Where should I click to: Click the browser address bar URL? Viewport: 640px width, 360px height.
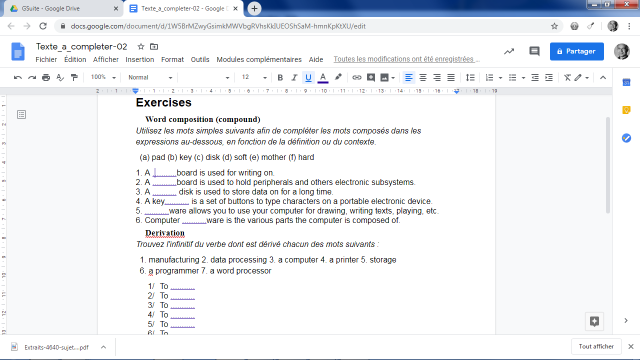tap(218, 26)
